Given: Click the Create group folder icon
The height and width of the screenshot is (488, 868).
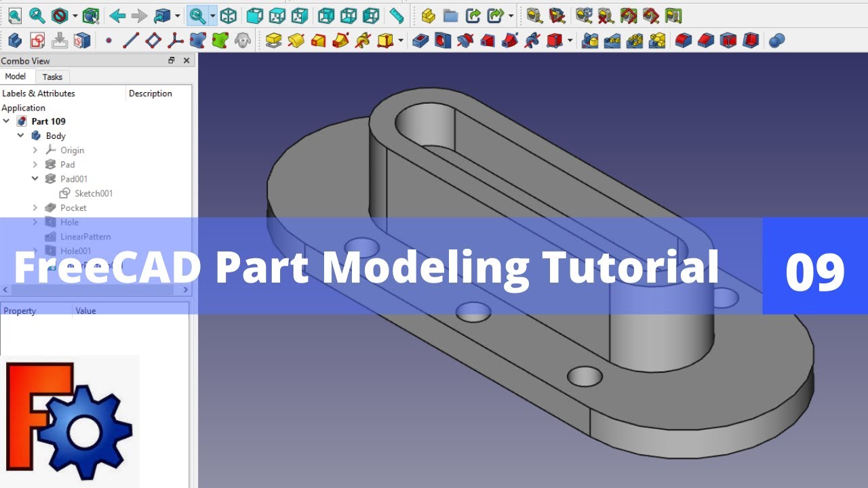Looking at the screenshot, I should pos(450,15).
